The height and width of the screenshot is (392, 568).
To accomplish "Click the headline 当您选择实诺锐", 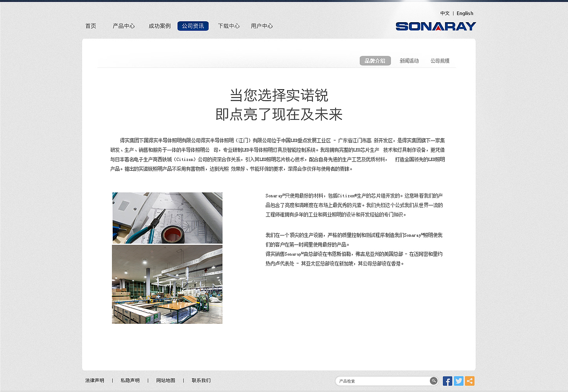I will point(279,95).
